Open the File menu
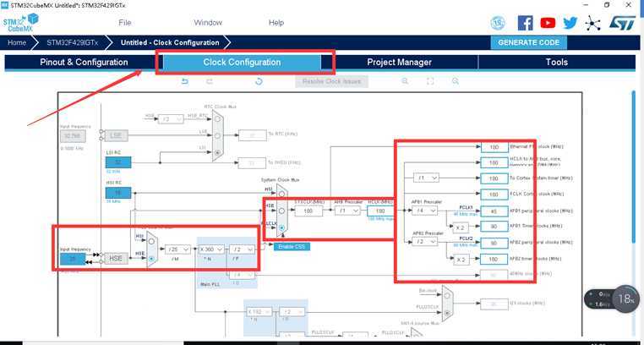Viewport: 644px width, 345px height. point(125,23)
